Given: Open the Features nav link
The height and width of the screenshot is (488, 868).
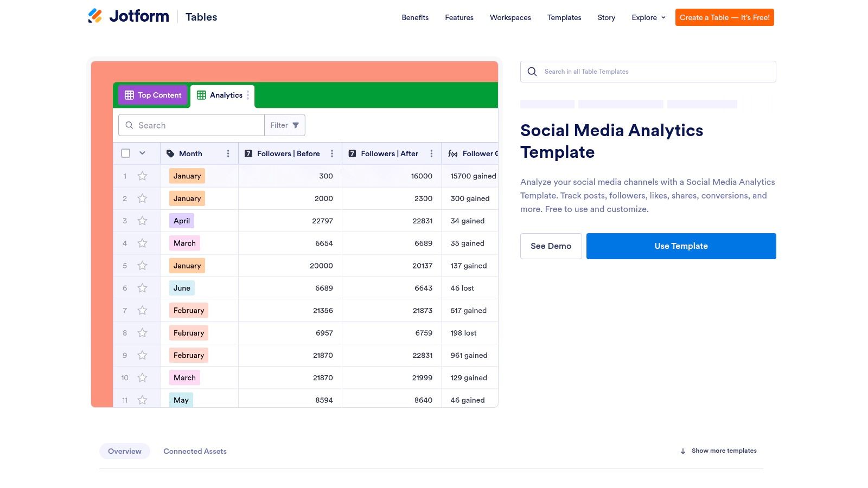Looking at the screenshot, I should click(x=459, y=17).
